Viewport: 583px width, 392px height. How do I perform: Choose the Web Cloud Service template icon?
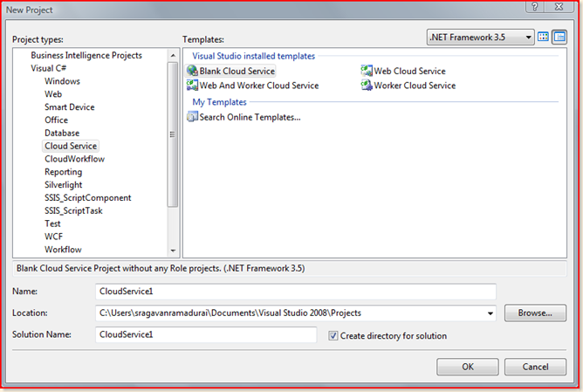(x=367, y=71)
